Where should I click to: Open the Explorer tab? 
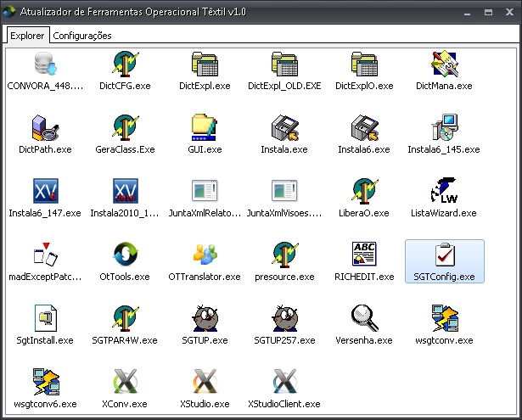point(27,36)
